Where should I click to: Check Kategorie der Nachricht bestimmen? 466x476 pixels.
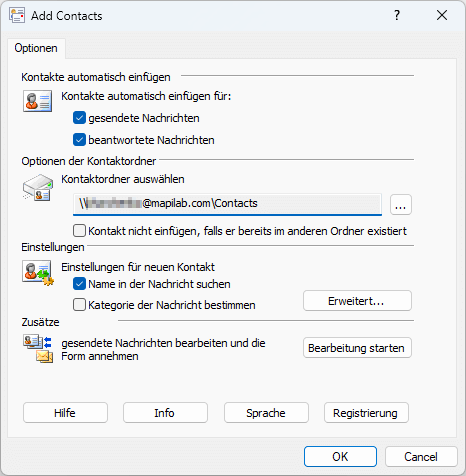pyautogui.click(x=79, y=305)
